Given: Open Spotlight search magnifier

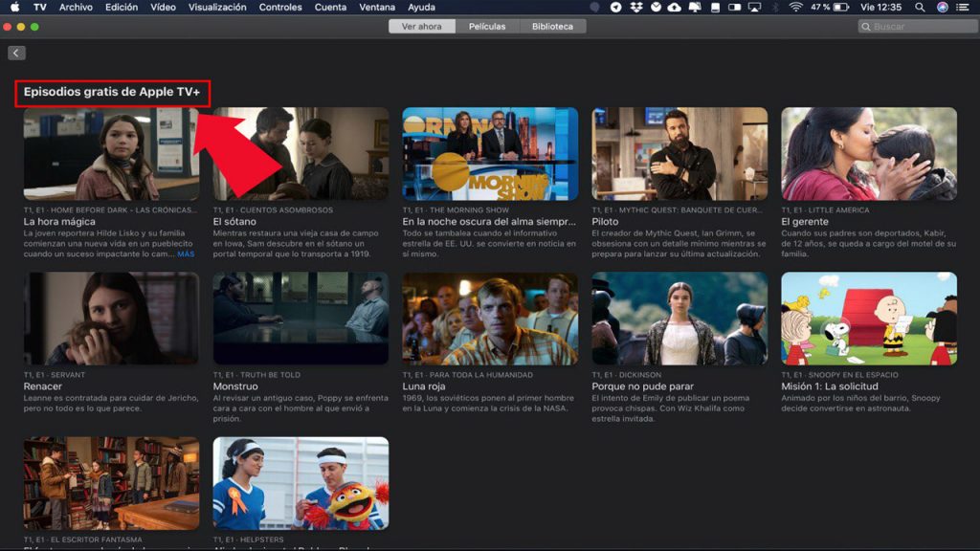Looking at the screenshot, I should tap(920, 8).
